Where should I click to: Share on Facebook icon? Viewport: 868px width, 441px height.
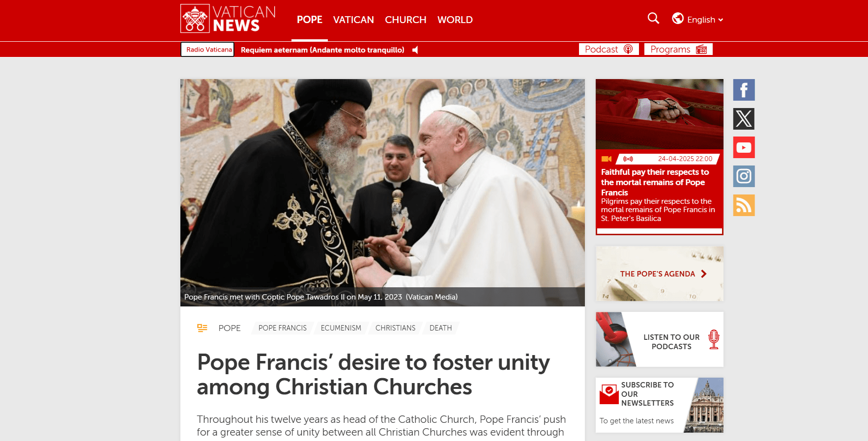tap(744, 90)
